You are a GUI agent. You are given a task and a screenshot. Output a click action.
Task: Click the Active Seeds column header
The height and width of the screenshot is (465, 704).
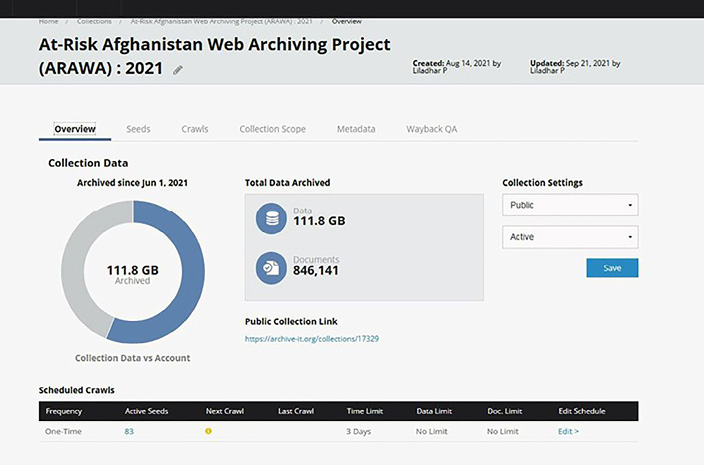coord(146,411)
